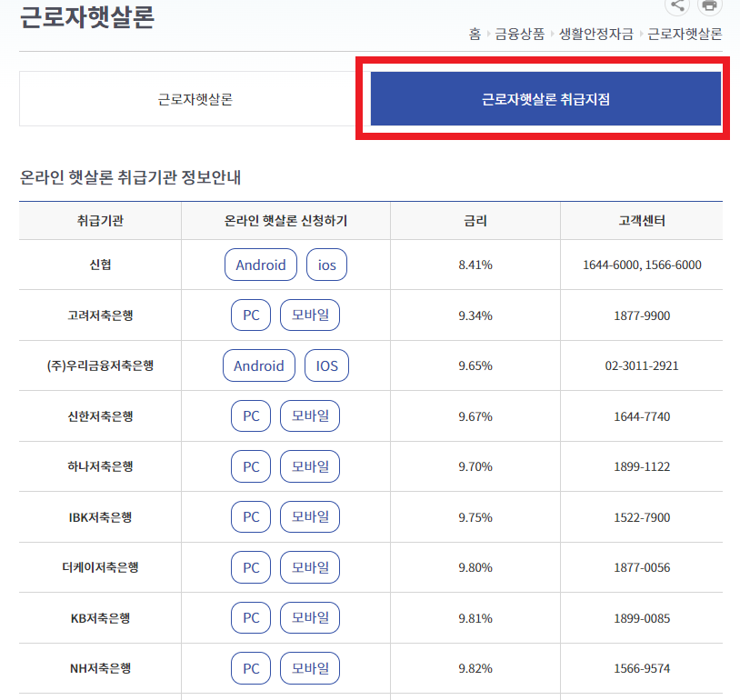Viewport: 740px width, 700px height.
Task: Click the 9.82% interest rate
Action: click(475, 668)
